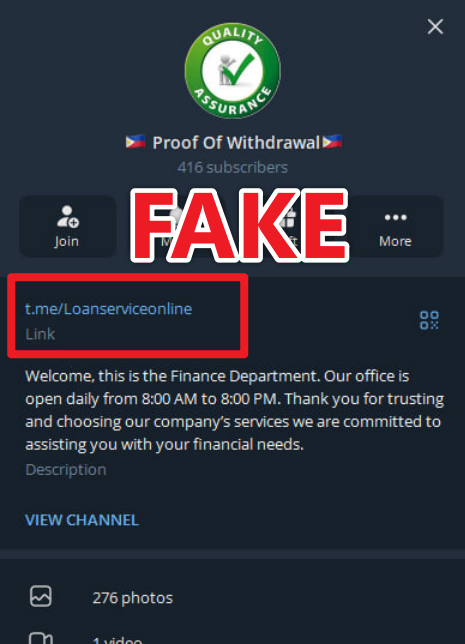Viewport: 465px width, 644px height.
Task: Open the 276 photos shared media
Action: pyautogui.click(x=232, y=598)
